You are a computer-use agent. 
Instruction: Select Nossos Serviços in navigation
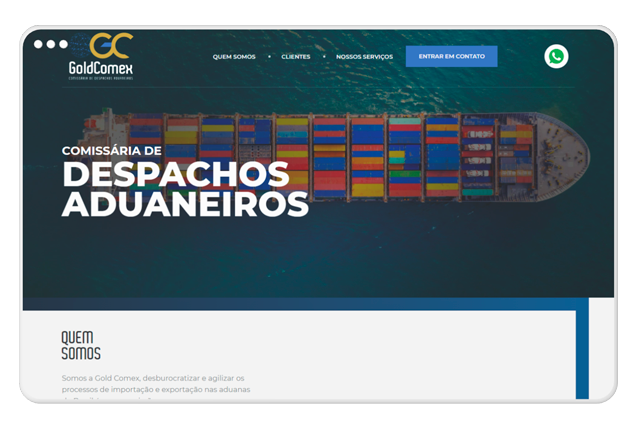[364, 57]
